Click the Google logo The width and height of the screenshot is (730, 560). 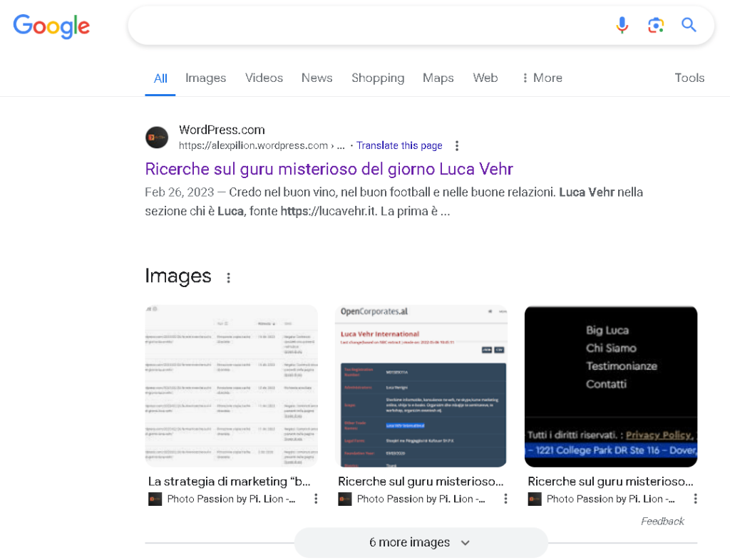point(51,26)
